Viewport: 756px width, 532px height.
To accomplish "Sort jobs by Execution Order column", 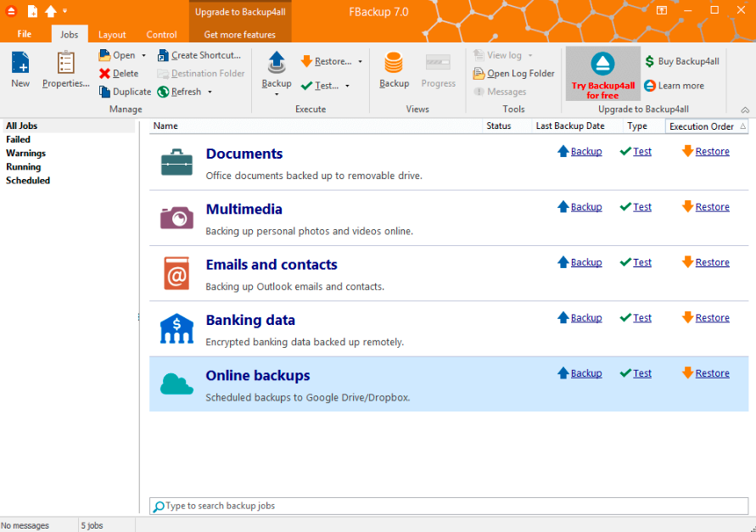I will [x=707, y=126].
